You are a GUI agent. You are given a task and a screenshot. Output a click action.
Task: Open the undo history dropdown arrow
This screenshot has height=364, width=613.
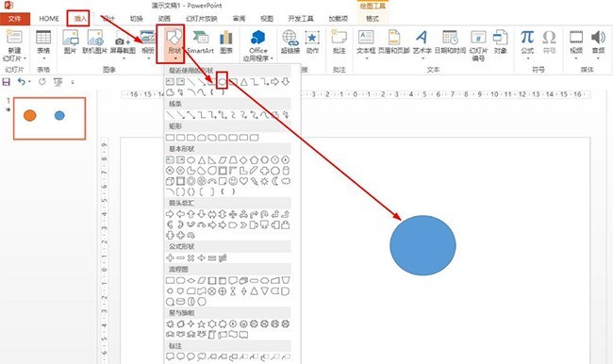pyautogui.click(x=30, y=82)
